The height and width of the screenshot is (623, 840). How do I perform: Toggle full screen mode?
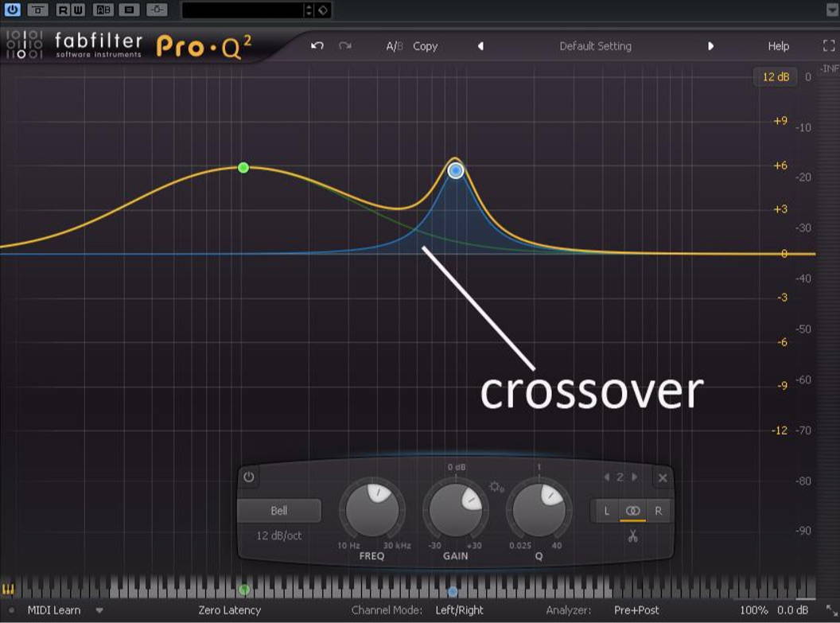[x=829, y=46]
